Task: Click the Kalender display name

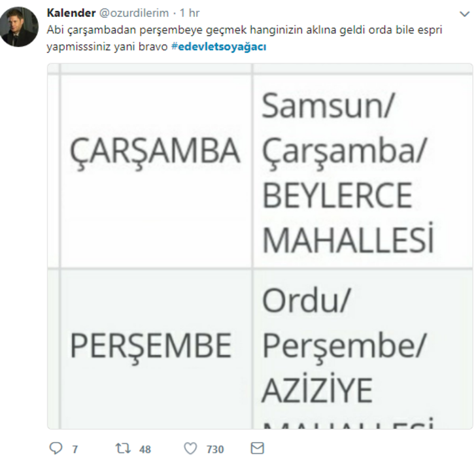Action: [x=71, y=13]
